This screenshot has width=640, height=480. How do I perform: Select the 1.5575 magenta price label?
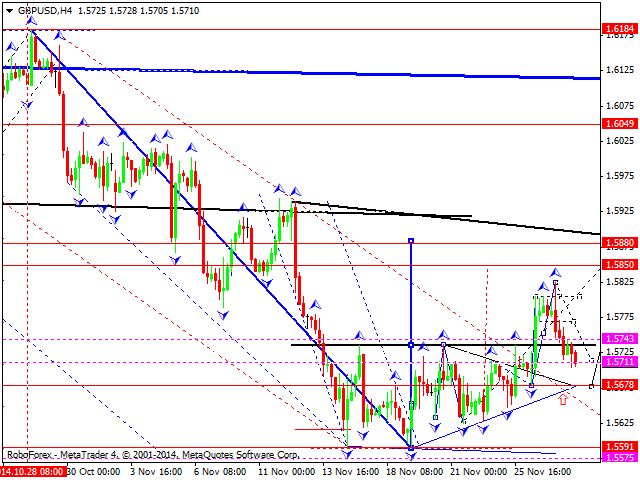(620, 458)
